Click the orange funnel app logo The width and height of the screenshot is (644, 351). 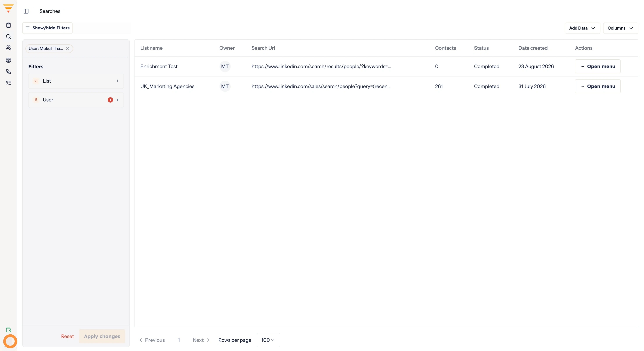(8, 8)
